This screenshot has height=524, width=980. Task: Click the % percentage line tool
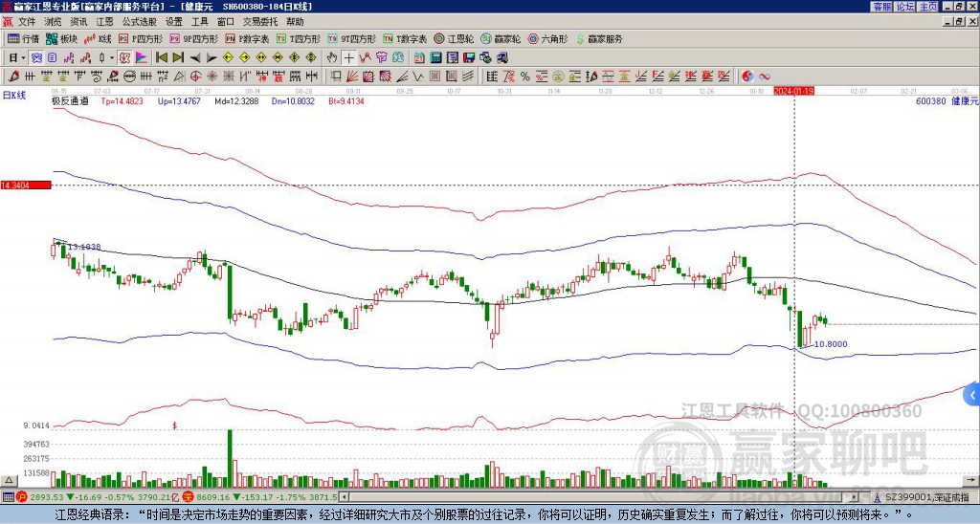click(x=525, y=76)
